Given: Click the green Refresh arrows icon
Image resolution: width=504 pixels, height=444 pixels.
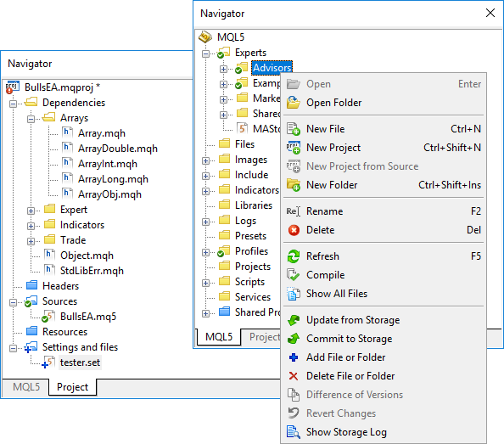Looking at the screenshot, I should click(294, 256).
